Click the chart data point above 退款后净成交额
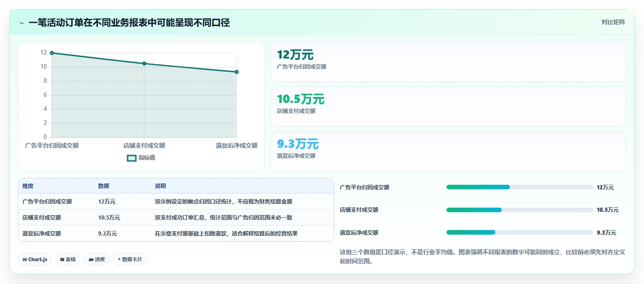This screenshot has height=284, width=644. click(236, 72)
